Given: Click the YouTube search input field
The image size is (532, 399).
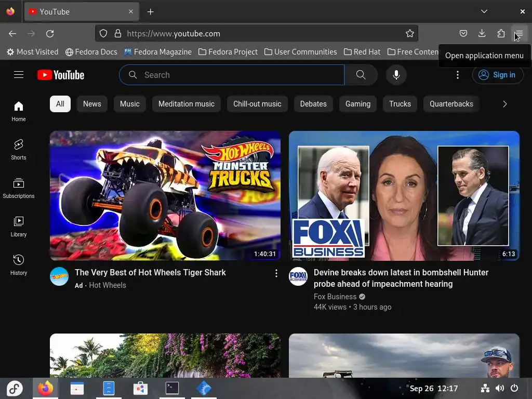Looking at the screenshot, I should pos(232,75).
